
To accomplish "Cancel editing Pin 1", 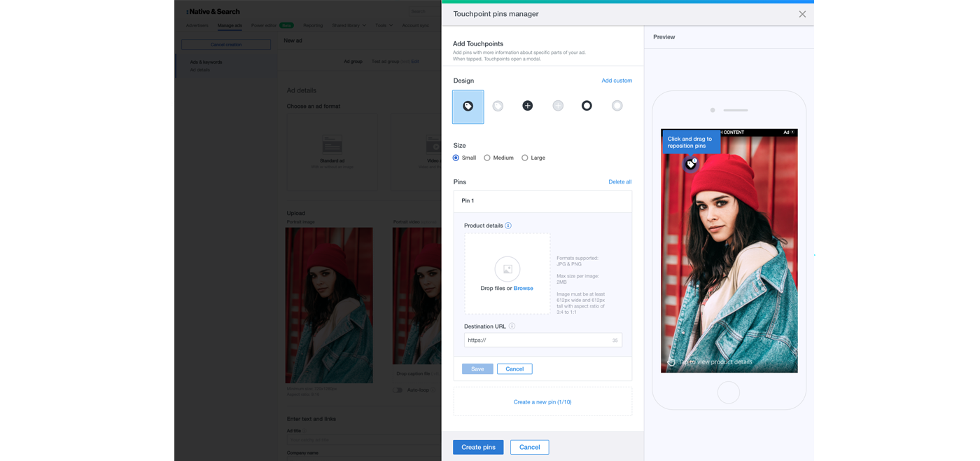I will pos(514,369).
